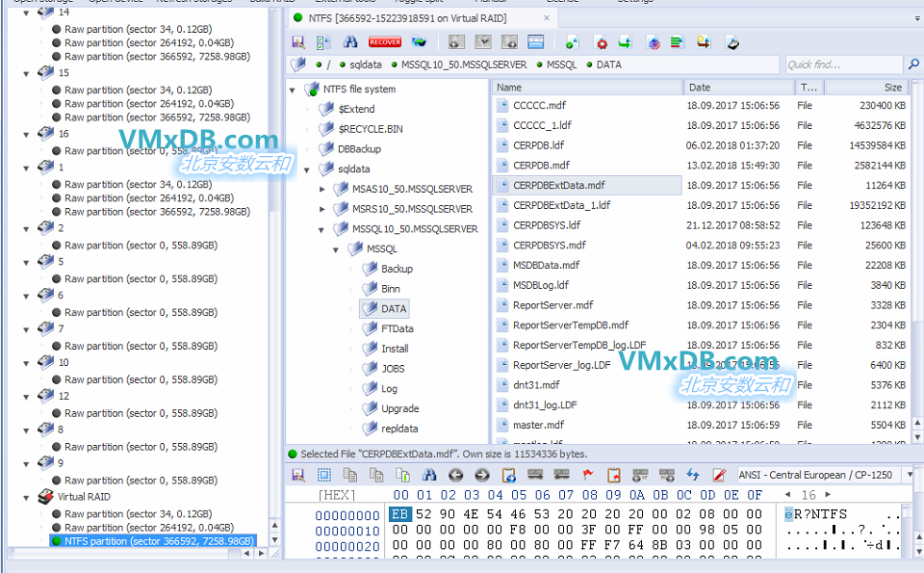The image size is (924, 573).
Task: Click the file icon with green checkmark
Action: (572, 42)
